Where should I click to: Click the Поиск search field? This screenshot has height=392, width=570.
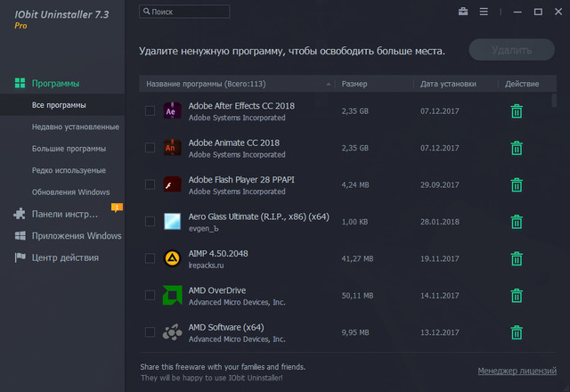coord(187,12)
